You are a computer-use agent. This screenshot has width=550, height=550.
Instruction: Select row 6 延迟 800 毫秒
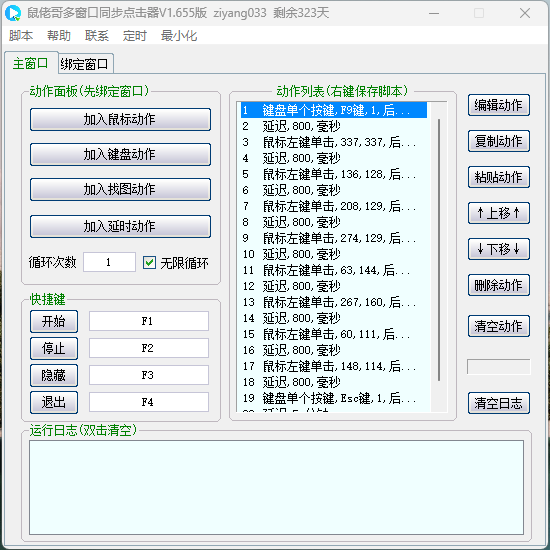334,190
